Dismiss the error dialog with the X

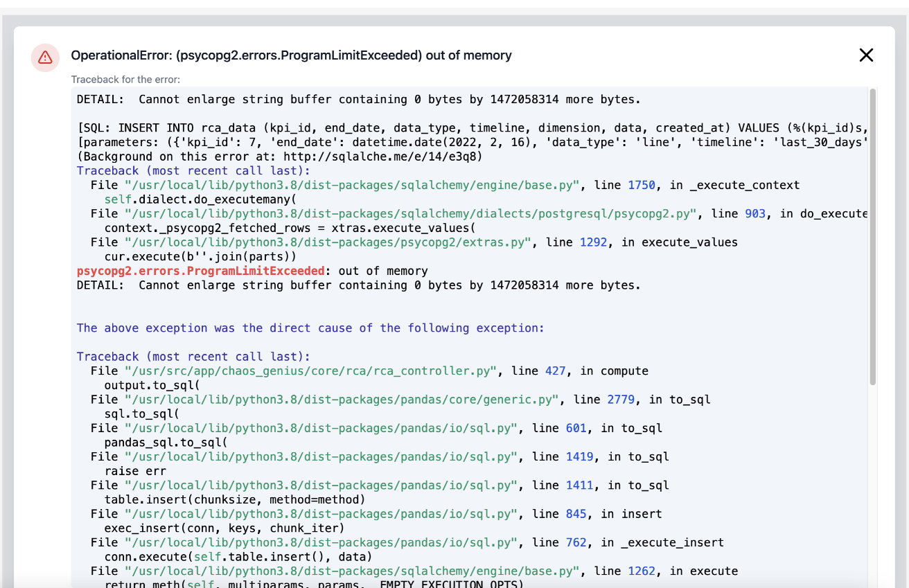pyautogui.click(x=866, y=55)
